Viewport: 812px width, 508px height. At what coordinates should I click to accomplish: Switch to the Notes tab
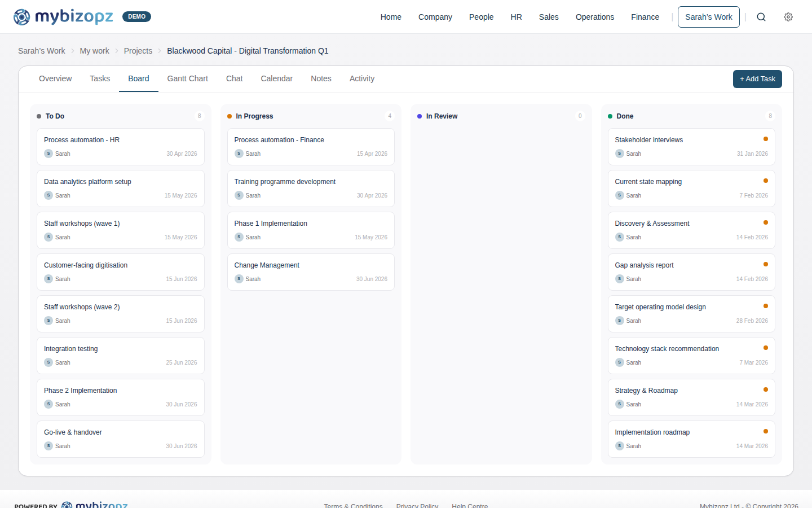pos(321,78)
